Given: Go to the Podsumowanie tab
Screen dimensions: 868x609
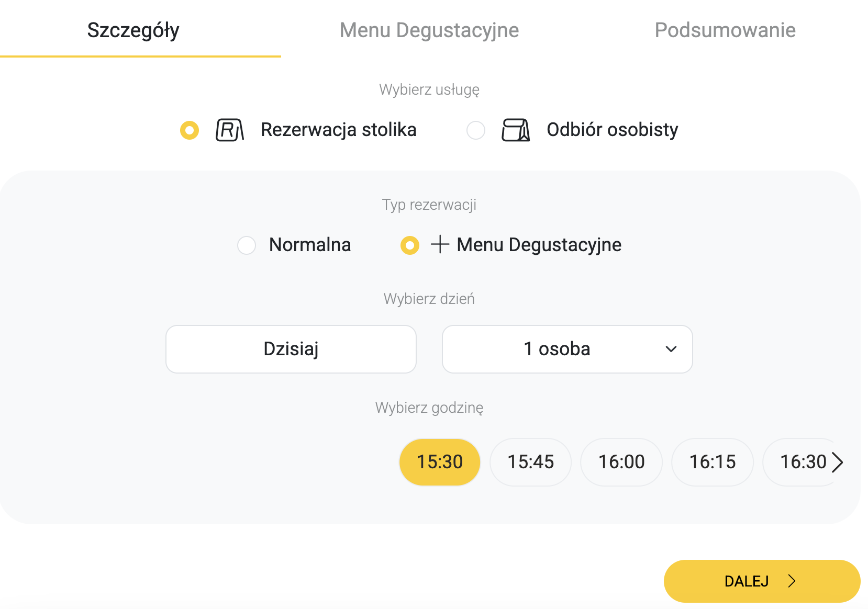Looking at the screenshot, I should tap(725, 30).
